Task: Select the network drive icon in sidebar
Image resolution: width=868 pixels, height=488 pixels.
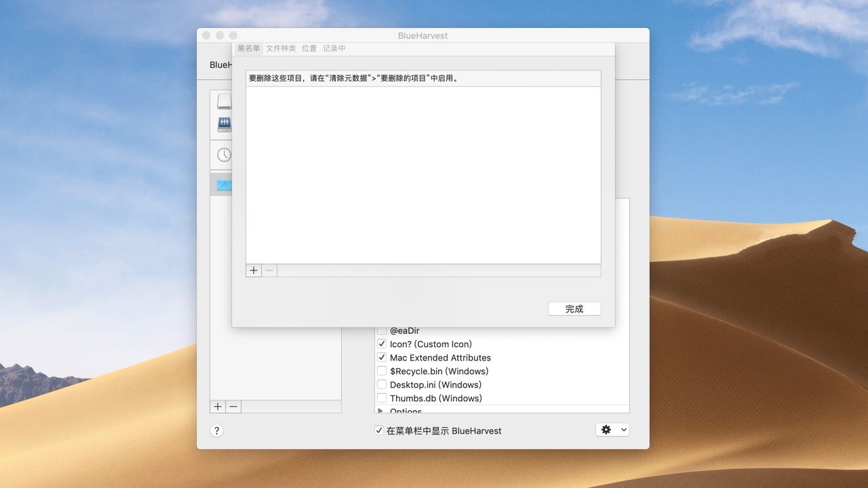Action: [224, 125]
